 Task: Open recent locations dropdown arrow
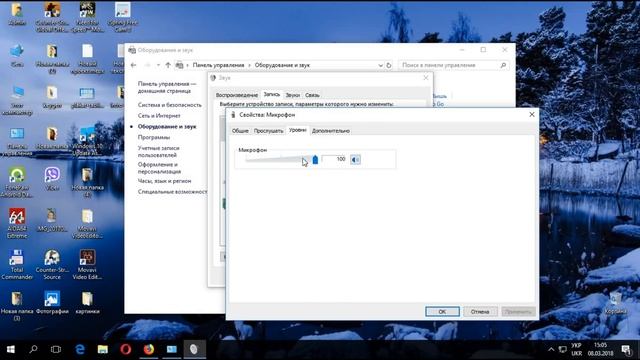pyautogui.click(x=158, y=65)
